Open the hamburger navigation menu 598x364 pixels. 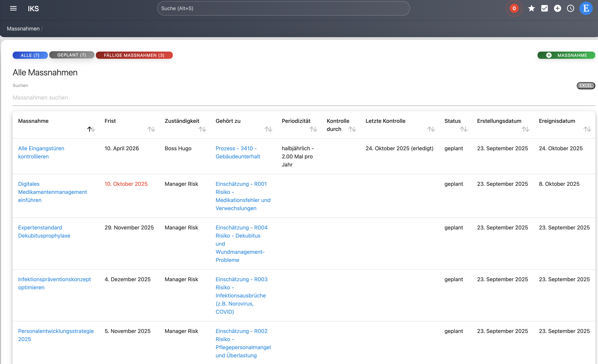pos(13,8)
